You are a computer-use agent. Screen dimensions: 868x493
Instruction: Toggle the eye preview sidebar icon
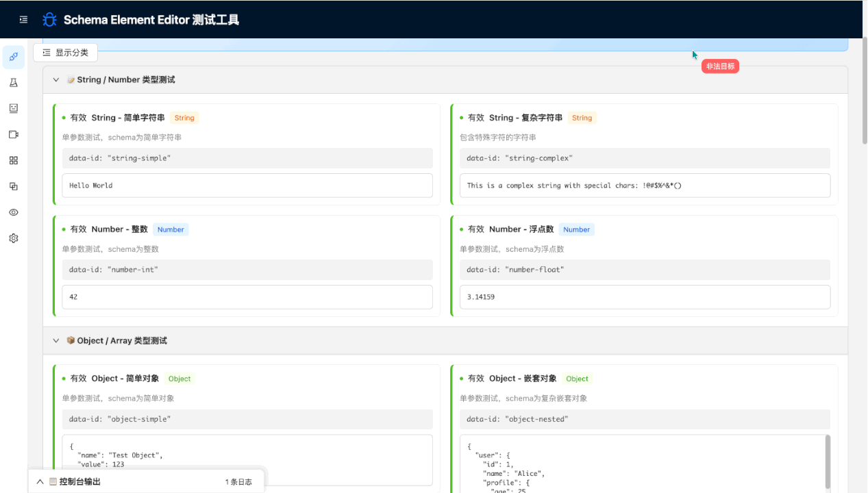[x=14, y=212]
